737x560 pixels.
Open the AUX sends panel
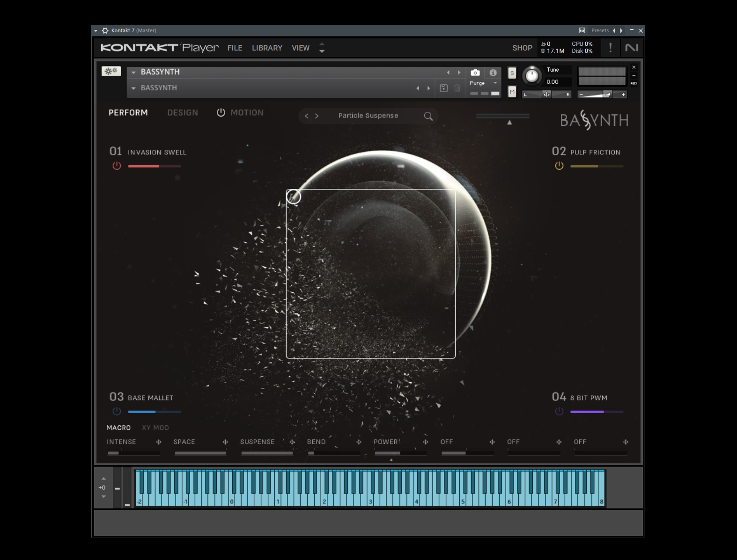(x=634, y=83)
